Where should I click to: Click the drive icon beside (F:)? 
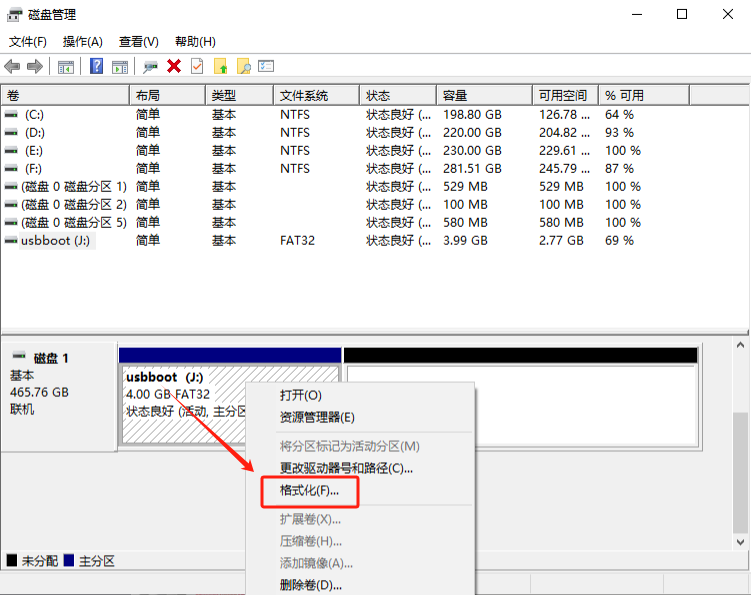(x=11, y=168)
